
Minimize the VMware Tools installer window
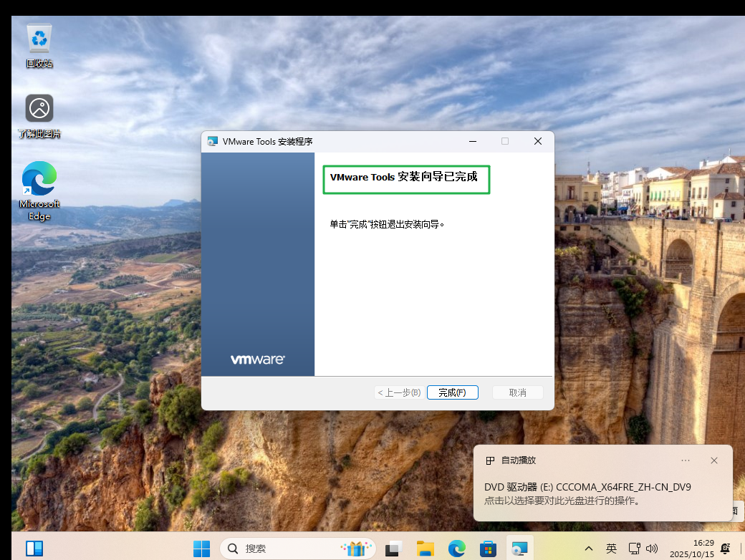[473, 142]
